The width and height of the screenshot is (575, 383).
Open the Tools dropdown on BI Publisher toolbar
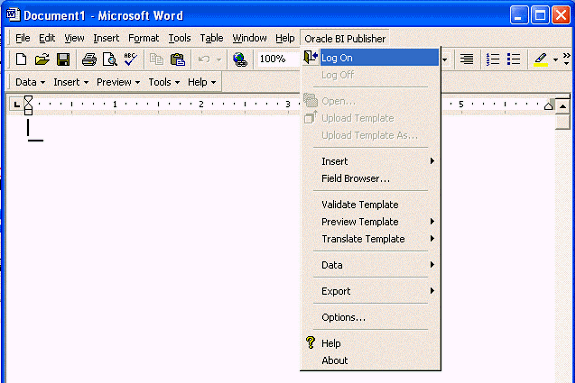click(164, 82)
